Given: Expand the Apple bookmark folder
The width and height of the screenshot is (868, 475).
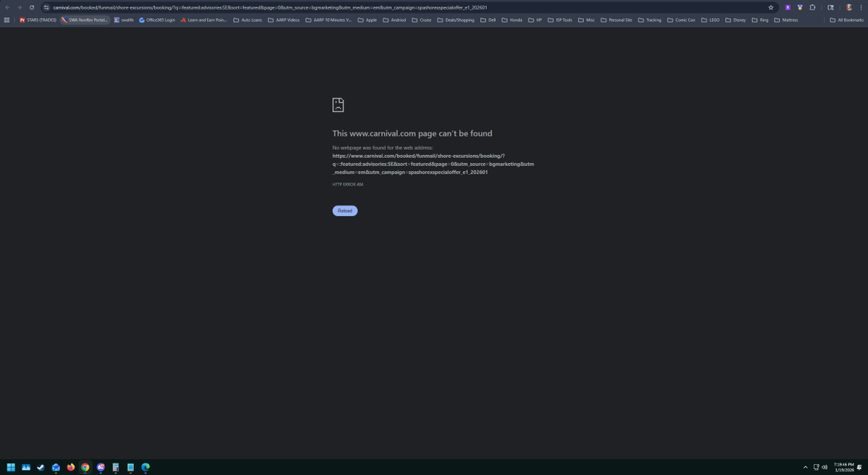Looking at the screenshot, I should tap(367, 20).
